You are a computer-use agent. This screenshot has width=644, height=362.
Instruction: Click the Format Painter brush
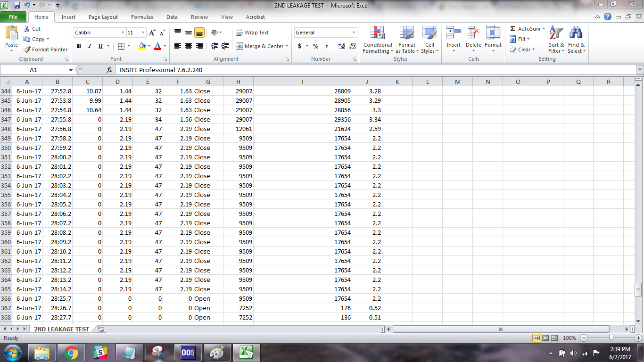tap(27, 49)
